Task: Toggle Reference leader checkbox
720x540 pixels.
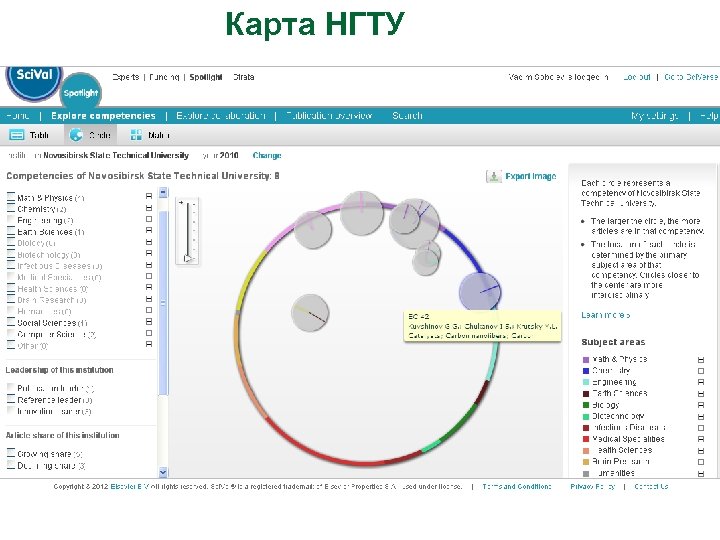Action: [x=11, y=399]
